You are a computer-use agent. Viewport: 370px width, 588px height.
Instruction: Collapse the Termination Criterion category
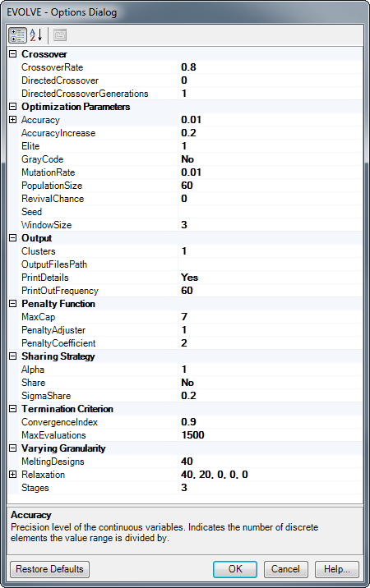click(13, 409)
